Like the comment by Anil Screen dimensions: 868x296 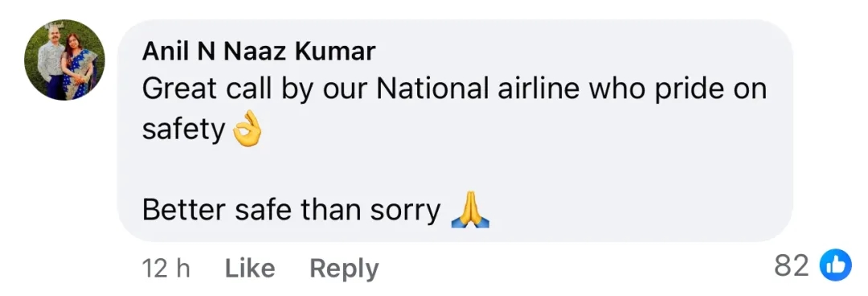pos(250,269)
